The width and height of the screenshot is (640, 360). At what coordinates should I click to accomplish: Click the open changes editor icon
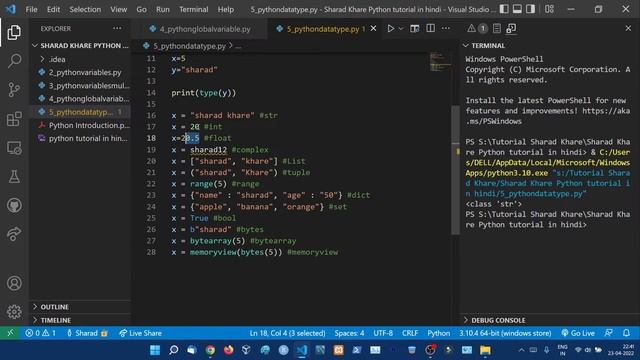tap(415, 29)
